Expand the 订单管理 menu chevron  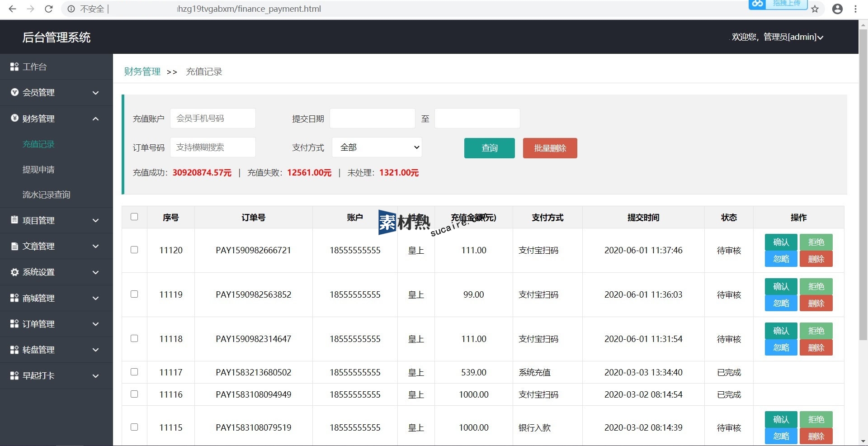click(95, 324)
